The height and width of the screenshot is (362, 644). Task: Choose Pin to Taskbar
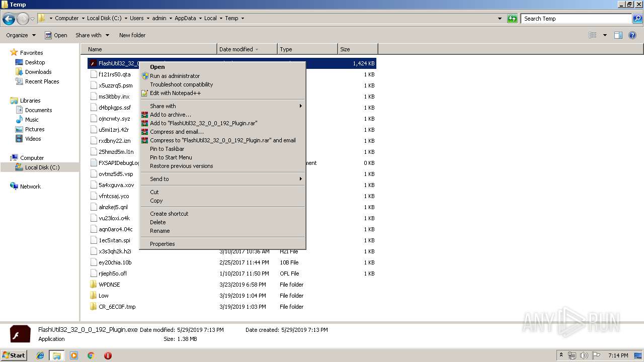tap(222, 149)
